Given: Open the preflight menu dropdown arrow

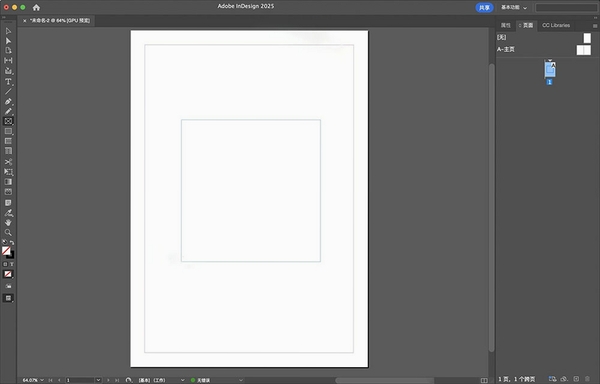Looking at the screenshot, I should click(x=241, y=380).
